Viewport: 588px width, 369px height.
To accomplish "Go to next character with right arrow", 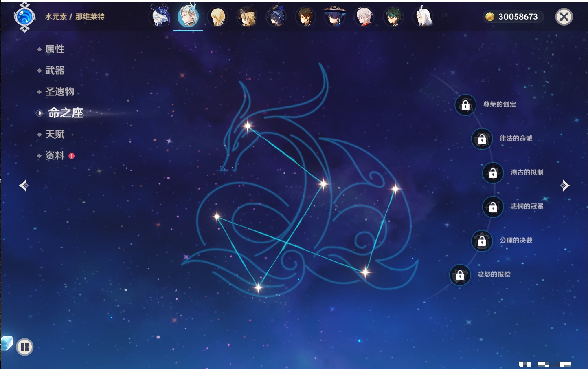I will pos(565,186).
